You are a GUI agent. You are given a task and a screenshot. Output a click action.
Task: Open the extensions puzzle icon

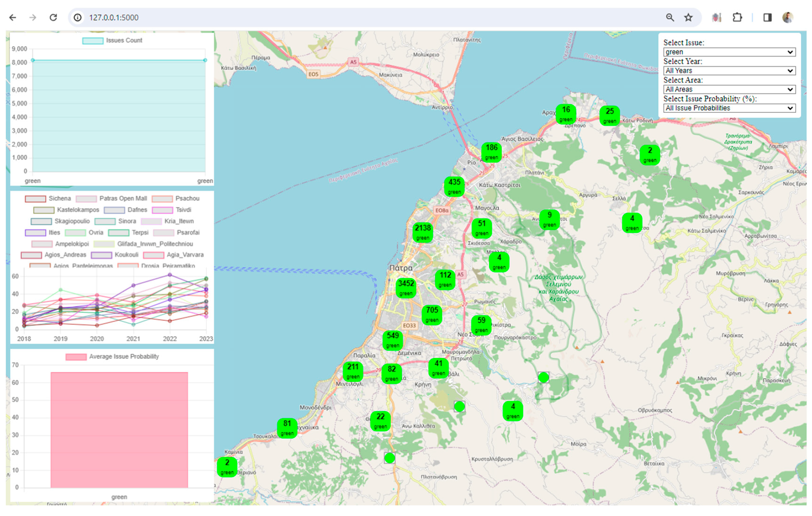737,18
